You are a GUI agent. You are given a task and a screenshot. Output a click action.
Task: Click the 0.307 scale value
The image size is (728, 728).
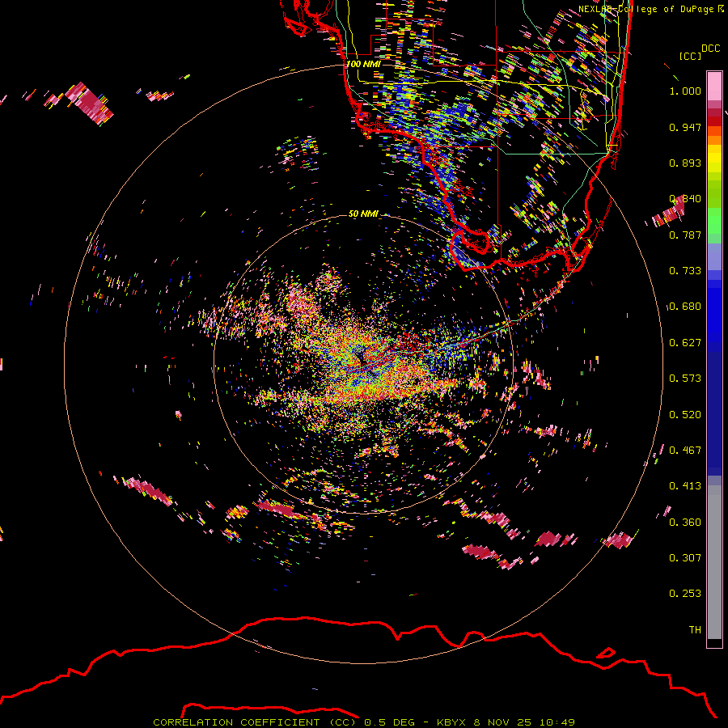coord(685,558)
